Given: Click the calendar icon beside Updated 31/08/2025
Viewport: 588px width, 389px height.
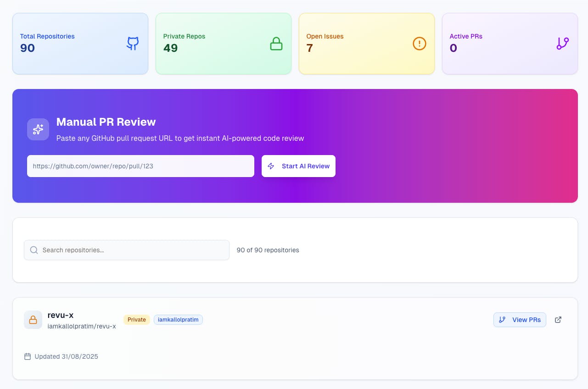Looking at the screenshot, I should (x=28, y=356).
